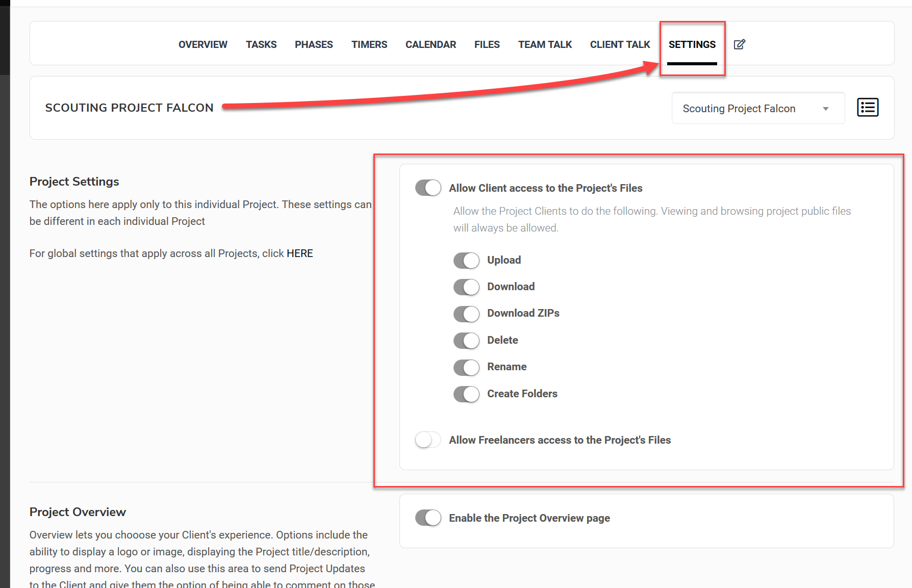The image size is (912, 588).
Task: Open the project list view icon
Action: [868, 108]
